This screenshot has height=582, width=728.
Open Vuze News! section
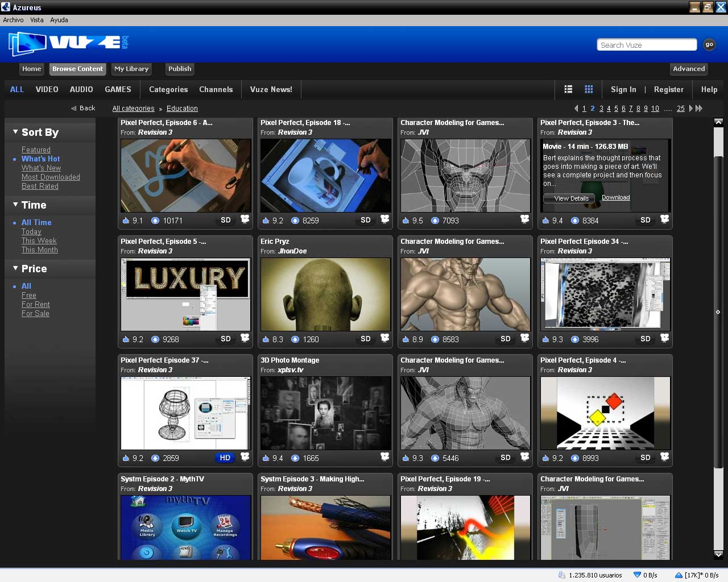coord(271,89)
